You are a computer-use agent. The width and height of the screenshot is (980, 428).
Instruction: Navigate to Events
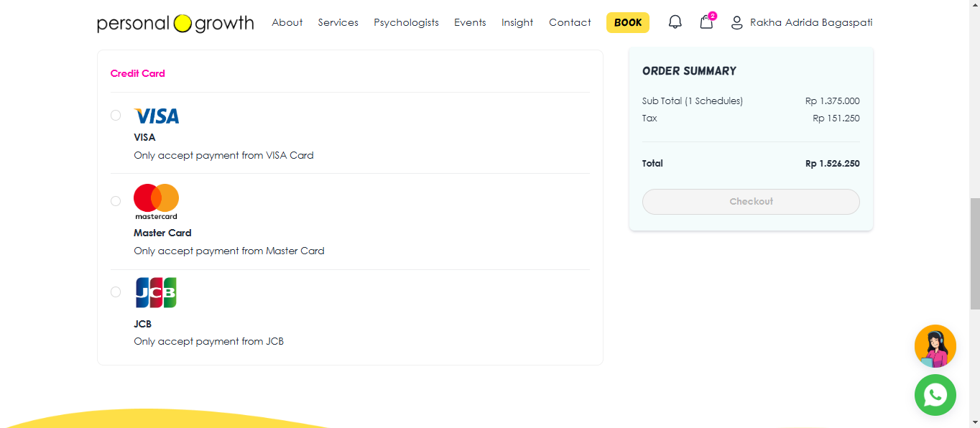pos(470,22)
